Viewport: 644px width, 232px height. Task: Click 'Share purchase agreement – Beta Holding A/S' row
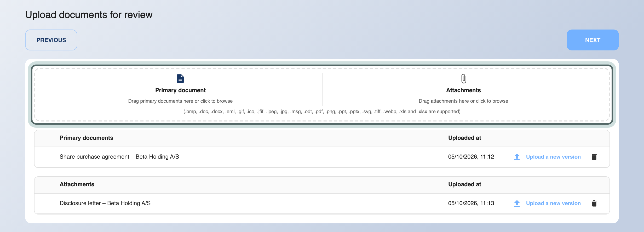click(322, 157)
